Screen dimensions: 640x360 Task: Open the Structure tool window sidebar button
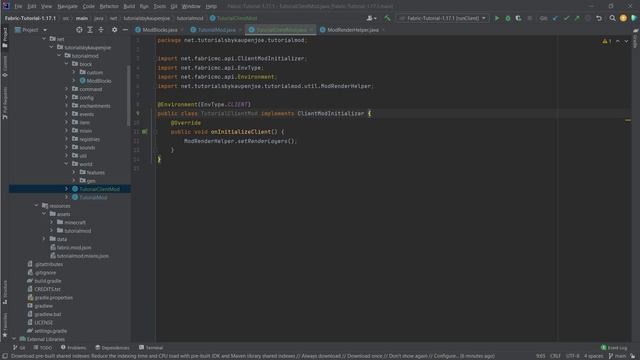click(5, 292)
